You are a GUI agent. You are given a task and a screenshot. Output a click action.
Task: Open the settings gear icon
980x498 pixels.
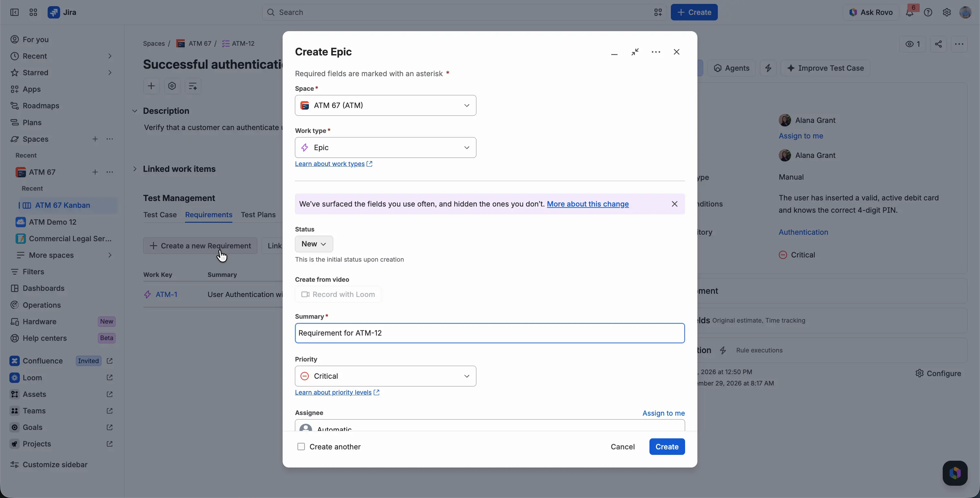(947, 12)
